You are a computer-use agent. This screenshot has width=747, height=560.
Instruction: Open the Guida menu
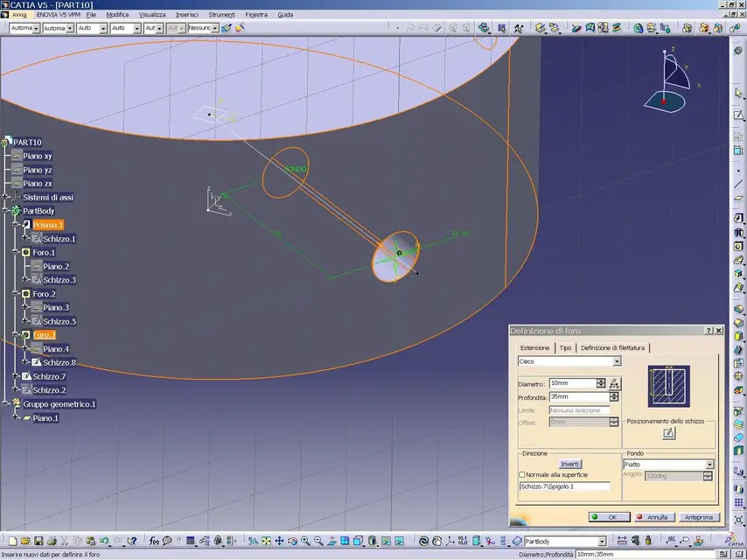285,15
